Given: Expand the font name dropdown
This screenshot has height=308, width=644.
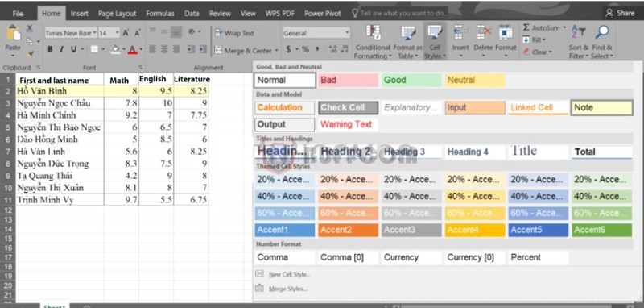Looking at the screenshot, I should pos(95,33).
